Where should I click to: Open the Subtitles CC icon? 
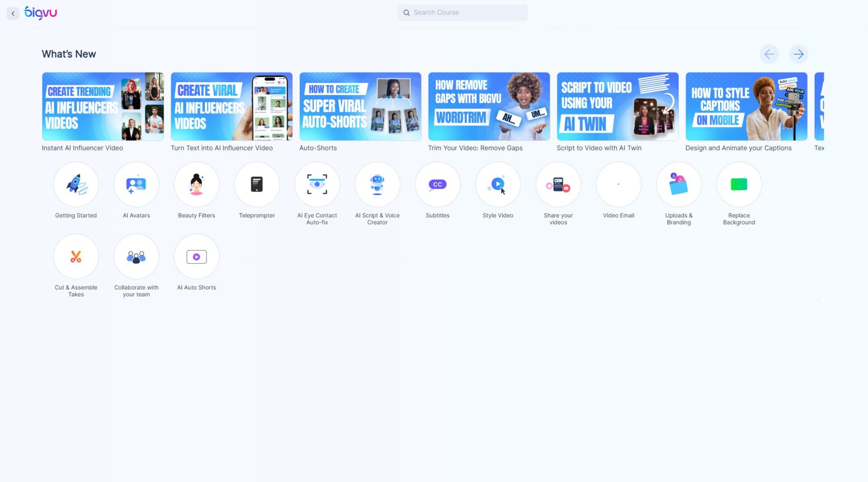coord(438,184)
